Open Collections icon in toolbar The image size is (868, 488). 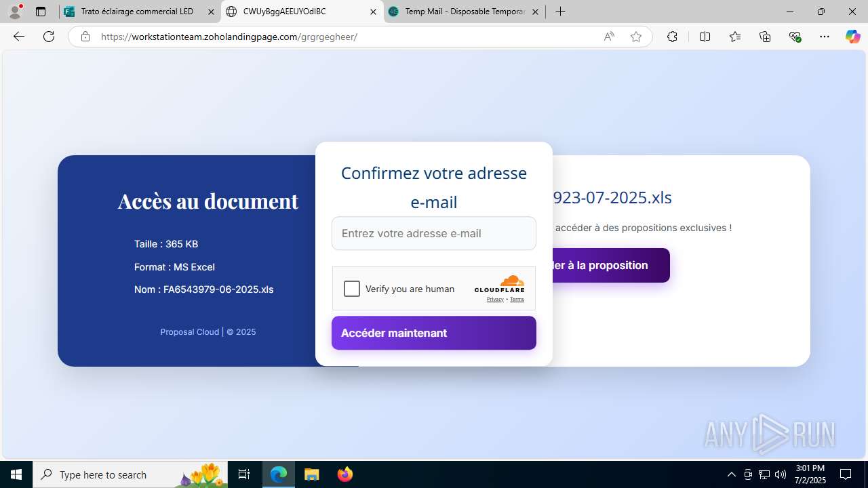tap(765, 37)
